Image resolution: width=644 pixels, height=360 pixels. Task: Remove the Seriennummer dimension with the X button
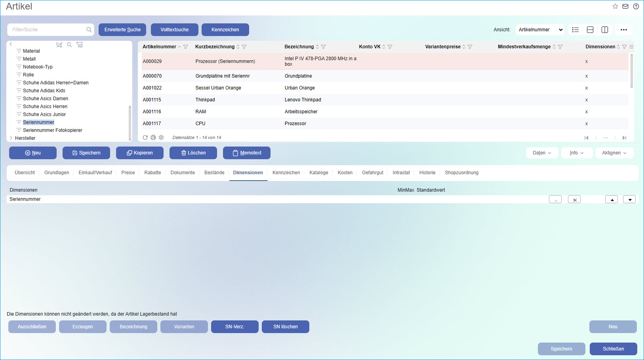point(574,199)
